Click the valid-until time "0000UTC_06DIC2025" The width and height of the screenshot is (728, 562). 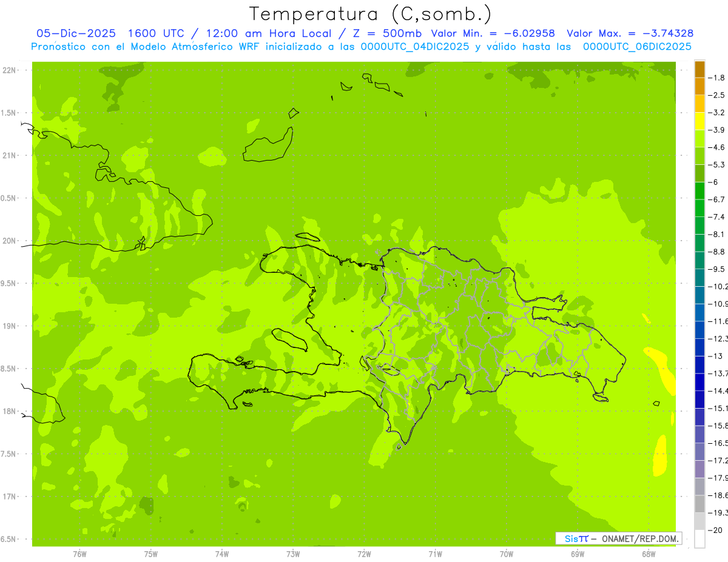[637, 47]
